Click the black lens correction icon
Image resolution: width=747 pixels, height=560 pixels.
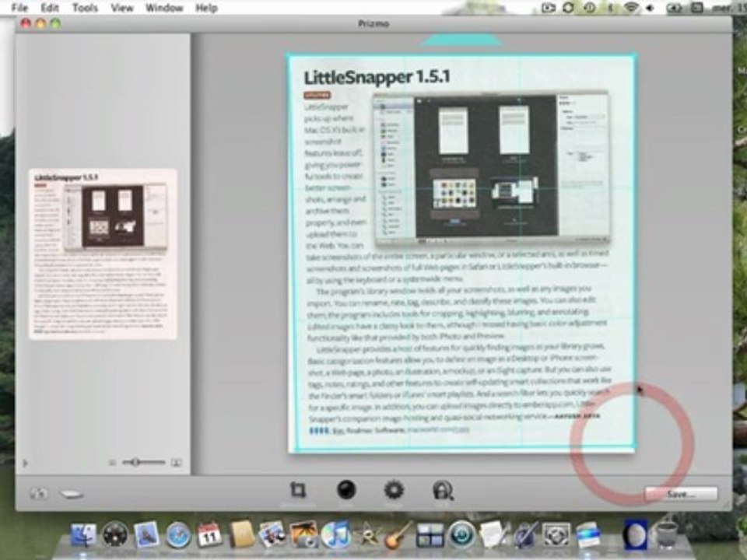tap(346, 490)
